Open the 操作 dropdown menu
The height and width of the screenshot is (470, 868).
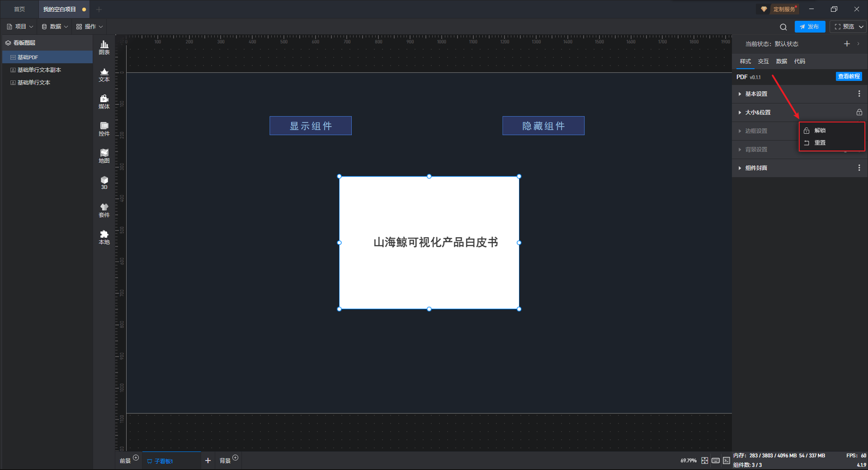[90, 27]
